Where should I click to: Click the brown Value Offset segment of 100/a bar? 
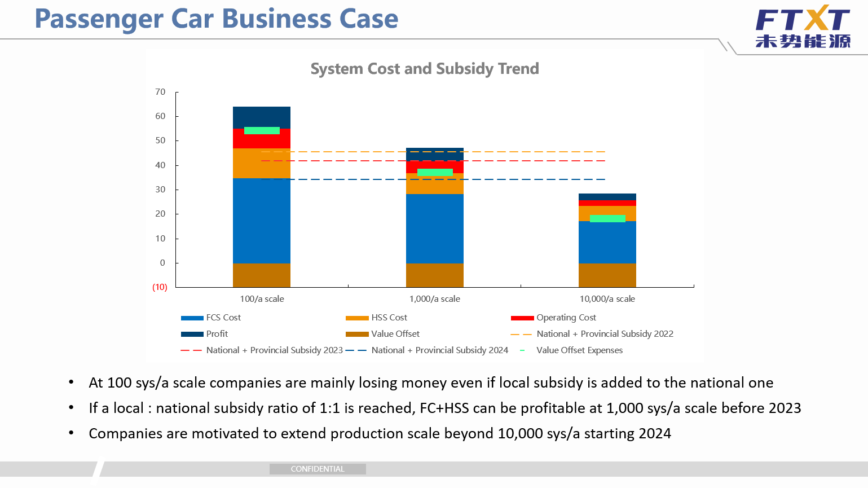click(x=262, y=275)
